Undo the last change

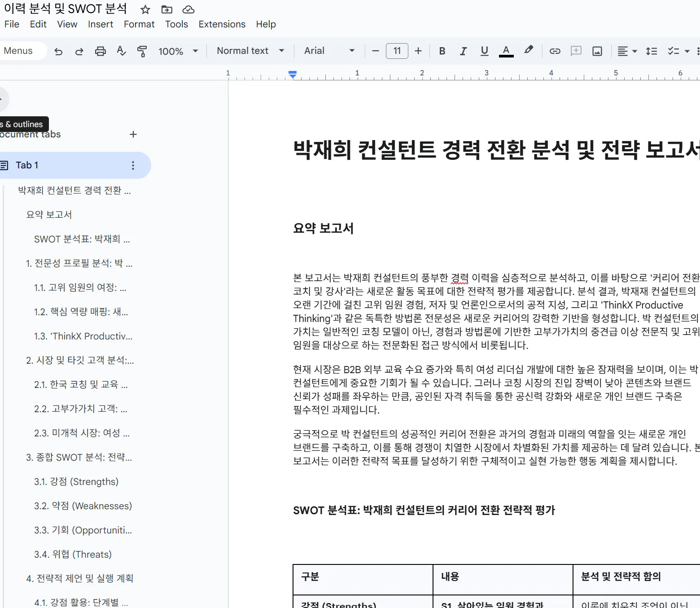58,51
